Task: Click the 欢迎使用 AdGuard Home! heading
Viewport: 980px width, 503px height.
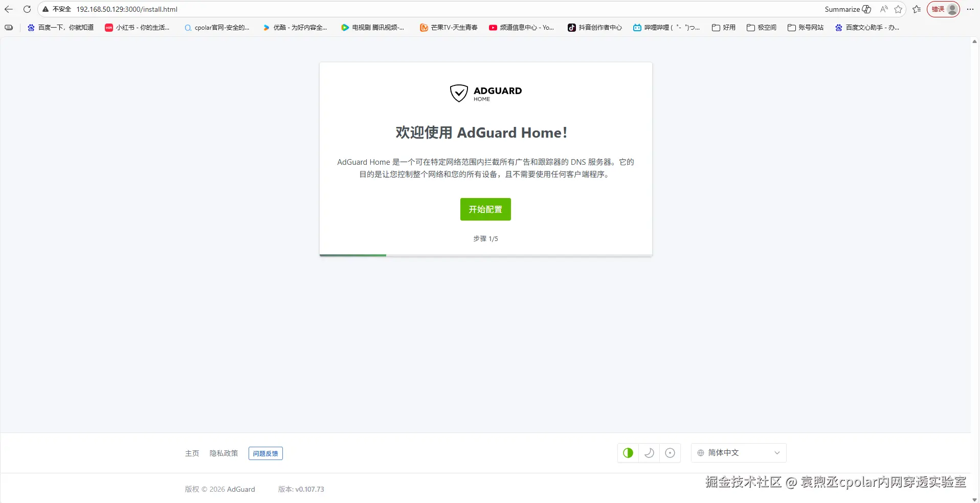Action: pyautogui.click(x=481, y=133)
